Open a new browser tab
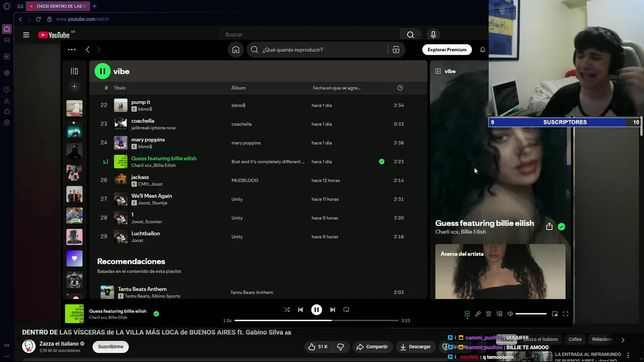The width and height of the screenshot is (644, 362). coord(94,6)
